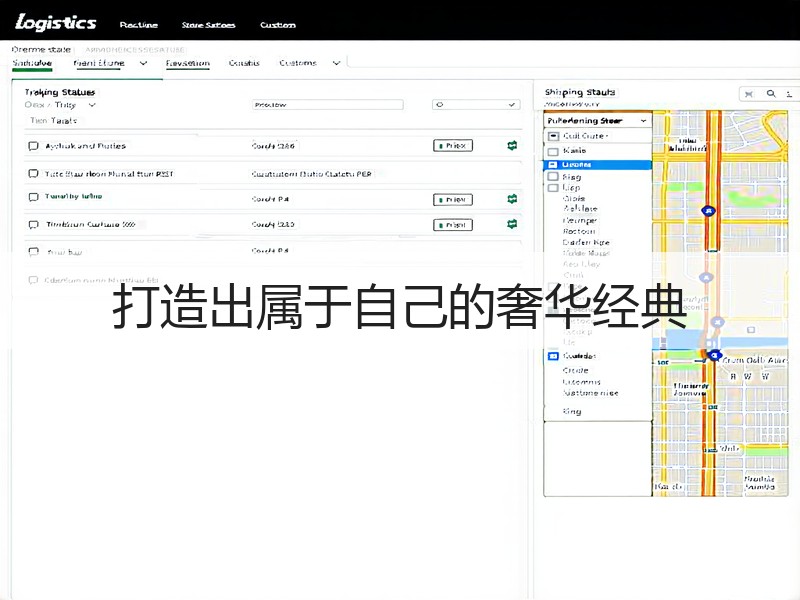Screen dimensions: 800x600
Task: Switch to the Fient Efune sub-tab
Action: point(99,63)
